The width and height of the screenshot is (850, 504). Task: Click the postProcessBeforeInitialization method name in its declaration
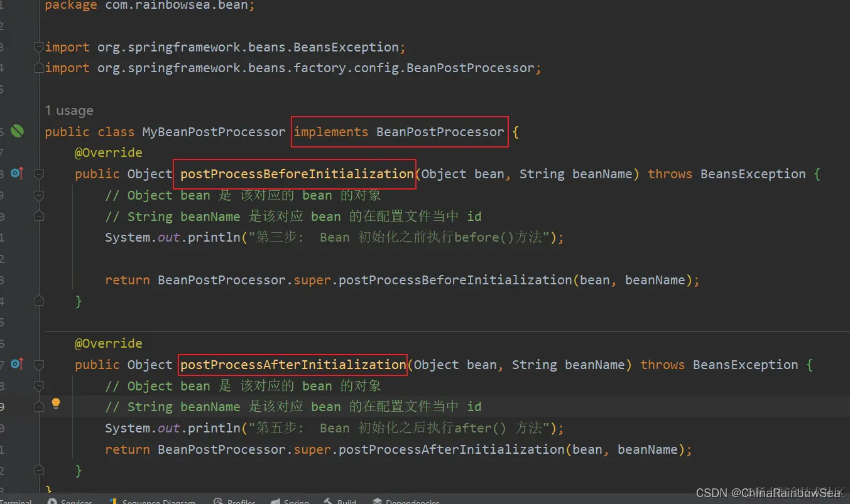(x=297, y=174)
